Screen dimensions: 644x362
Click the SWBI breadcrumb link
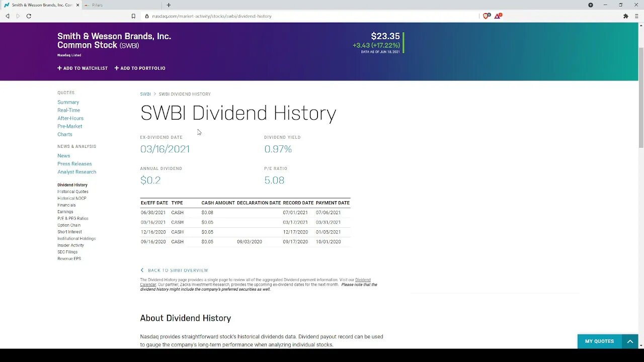pos(145,94)
